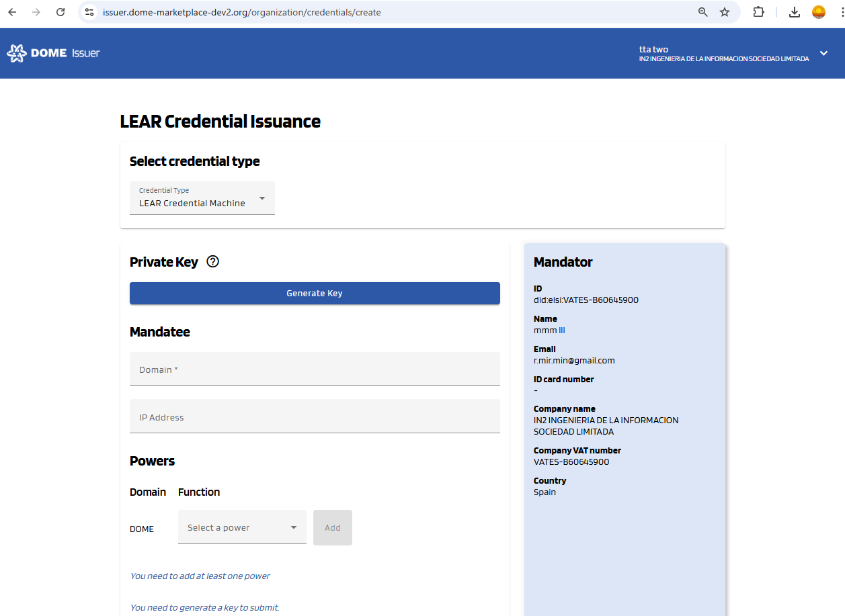The width and height of the screenshot is (845, 616).
Task: Open the browser downloads icon
Action: pos(794,12)
